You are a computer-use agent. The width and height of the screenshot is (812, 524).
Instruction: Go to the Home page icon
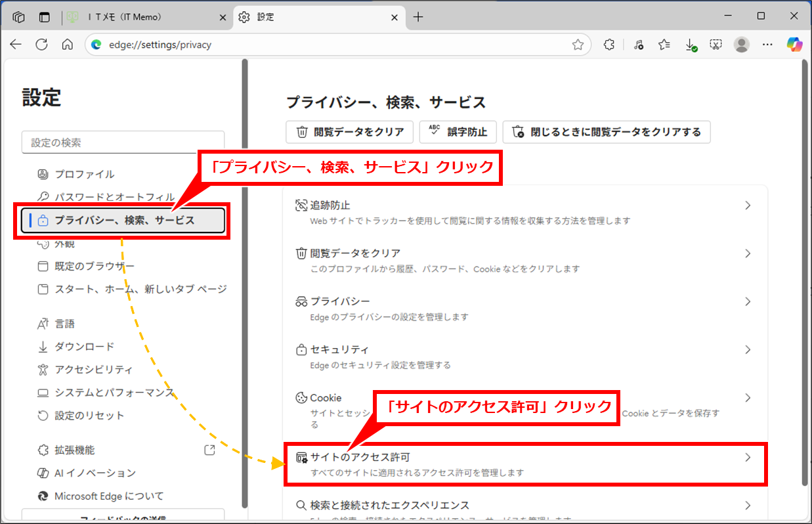tap(67, 45)
